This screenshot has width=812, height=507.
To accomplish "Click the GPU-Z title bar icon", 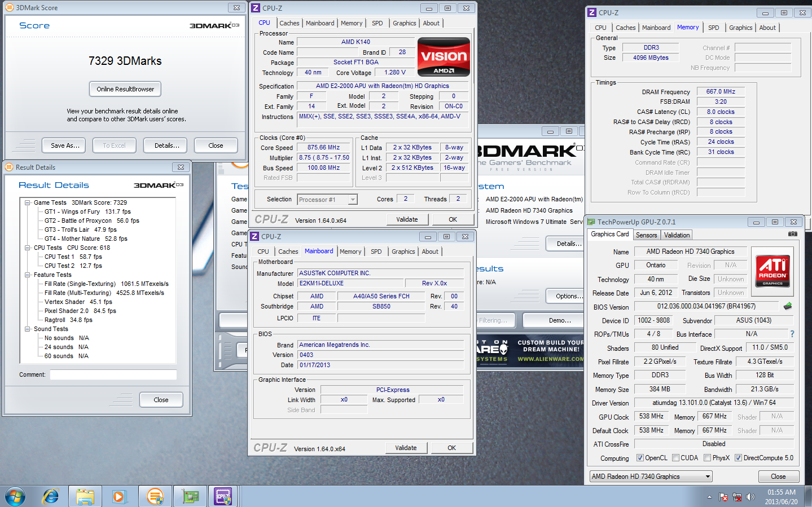I will (591, 222).
